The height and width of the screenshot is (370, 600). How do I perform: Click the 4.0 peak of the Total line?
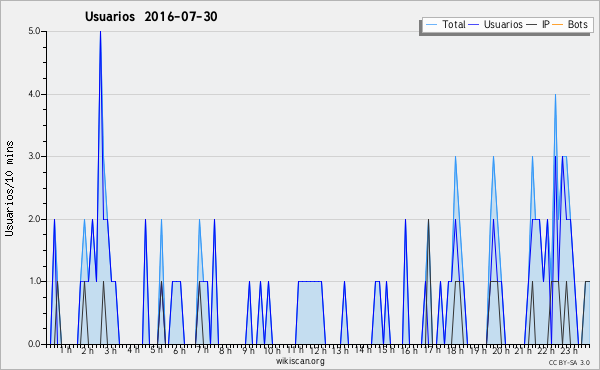[555, 95]
